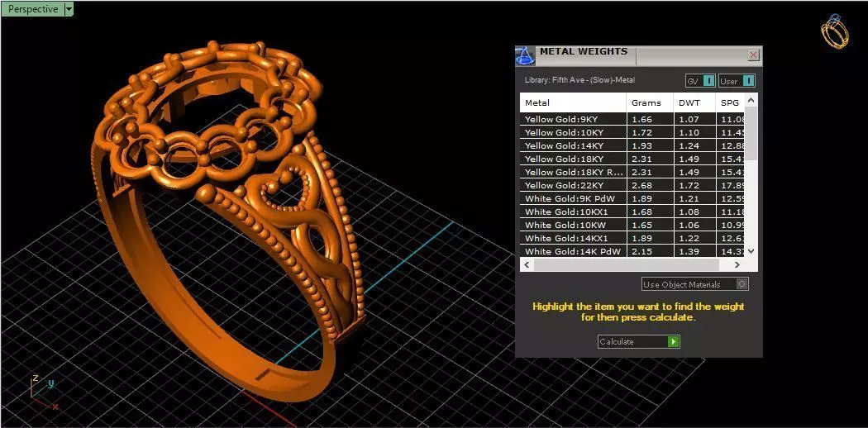Click the 1.21 DWT value for 9K PdW
The width and height of the screenshot is (868, 428).
pyautogui.click(x=689, y=198)
